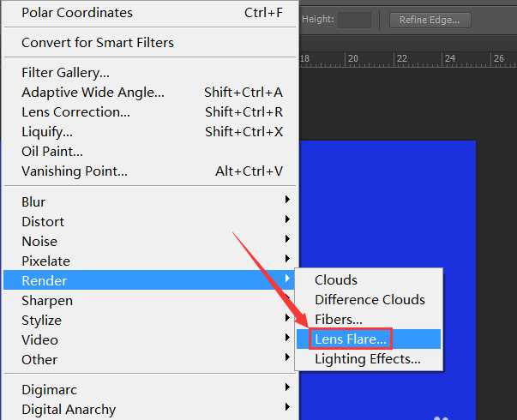Open the Liquify filter

tap(47, 132)
